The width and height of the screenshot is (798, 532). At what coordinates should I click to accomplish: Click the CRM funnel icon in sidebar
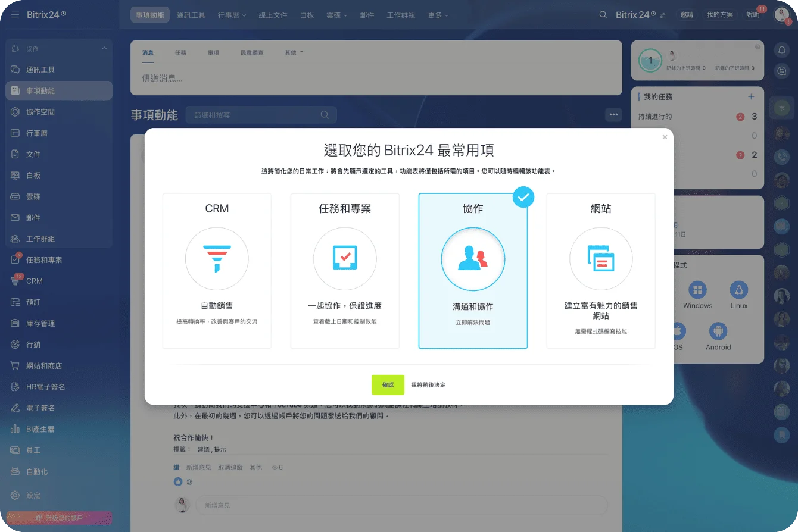tap(15, 281)
